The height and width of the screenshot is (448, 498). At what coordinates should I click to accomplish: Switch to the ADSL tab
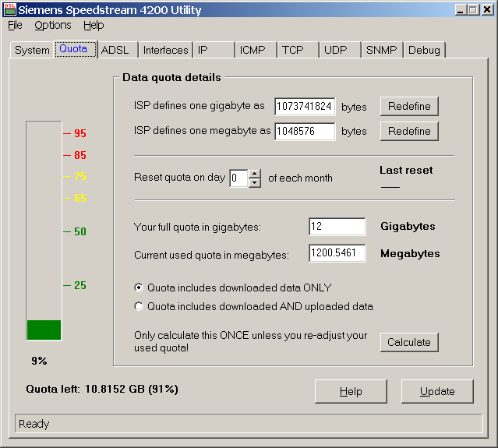pos(118,50)
